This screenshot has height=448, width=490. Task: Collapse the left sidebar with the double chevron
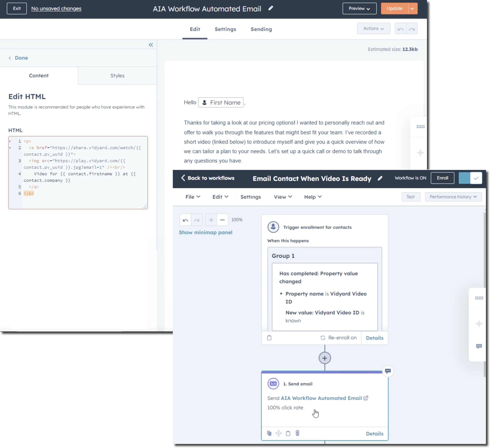(x=151, y=45)
